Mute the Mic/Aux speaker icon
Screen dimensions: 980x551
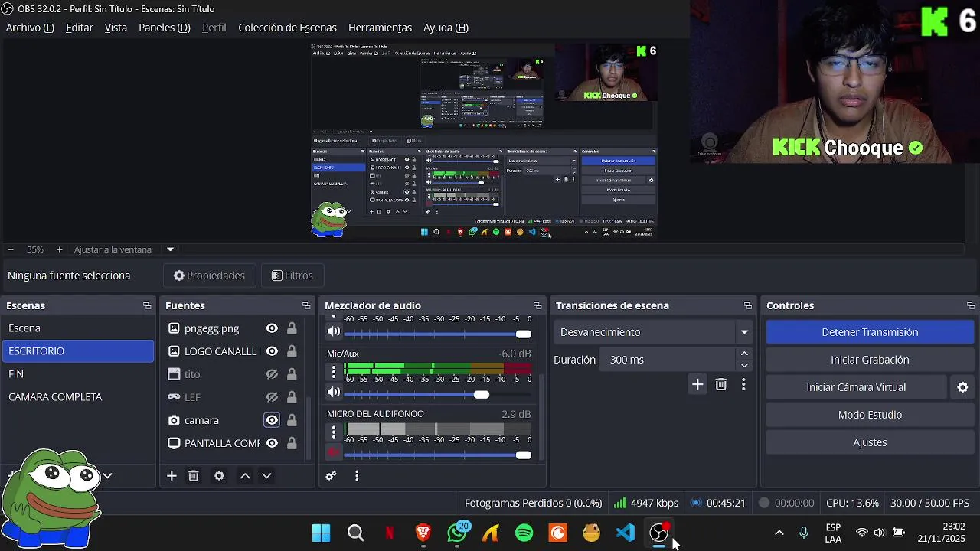click(x=333, y=393)
